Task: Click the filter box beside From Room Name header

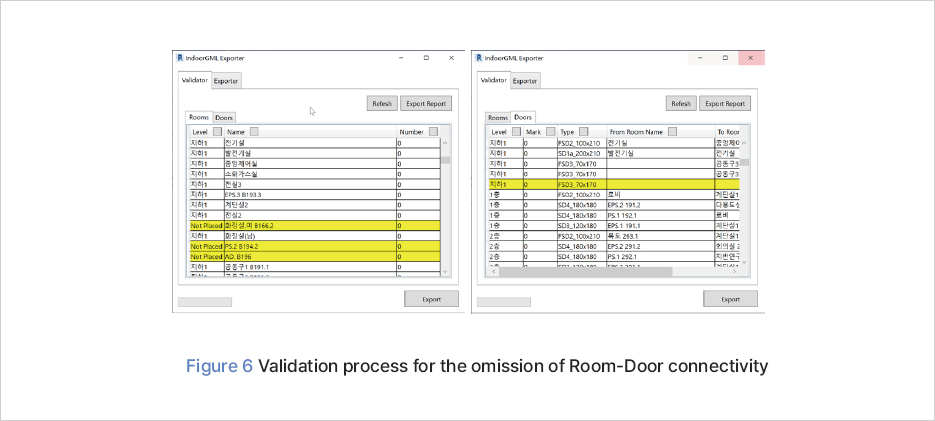Action: click(x=672, y=131)
